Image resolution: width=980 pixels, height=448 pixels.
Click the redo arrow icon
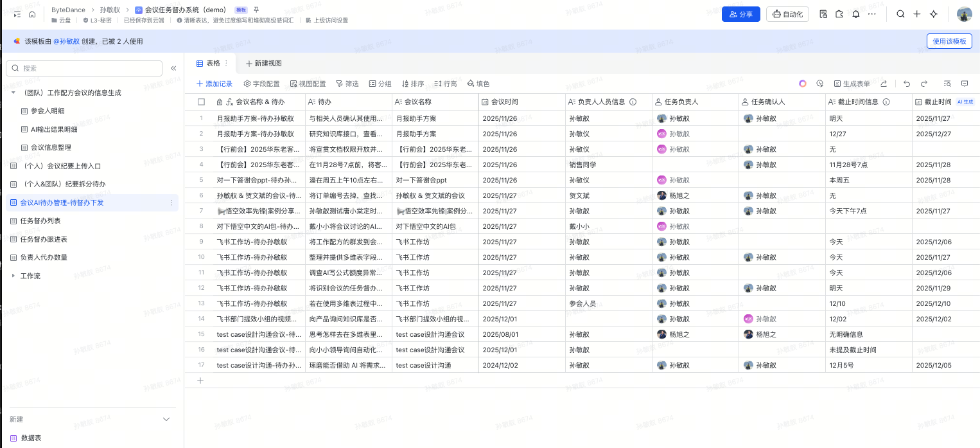[x=924, y=84]
